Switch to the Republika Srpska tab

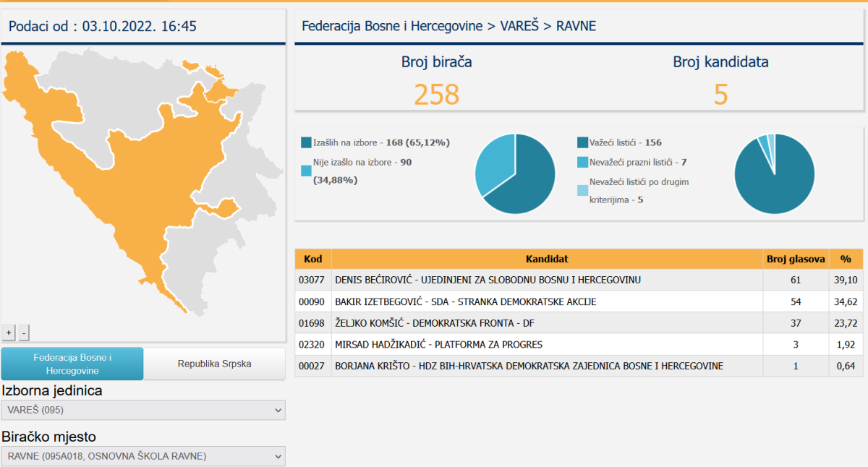click(215, 364)
